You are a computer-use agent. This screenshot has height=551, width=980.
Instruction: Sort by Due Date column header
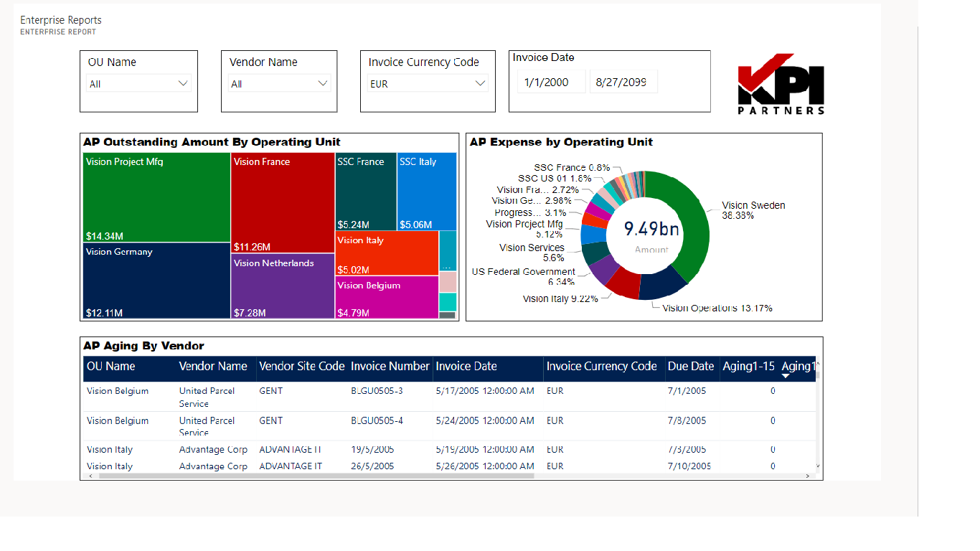691,367
